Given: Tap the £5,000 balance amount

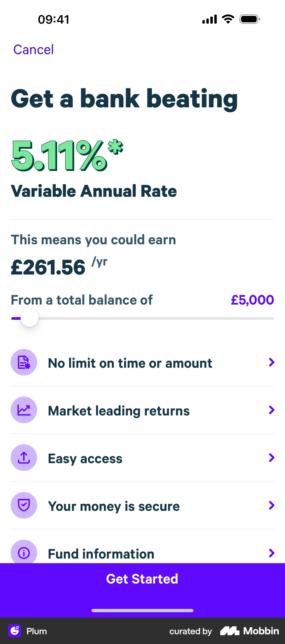Looking at the screenshot, I should point(252,300).
